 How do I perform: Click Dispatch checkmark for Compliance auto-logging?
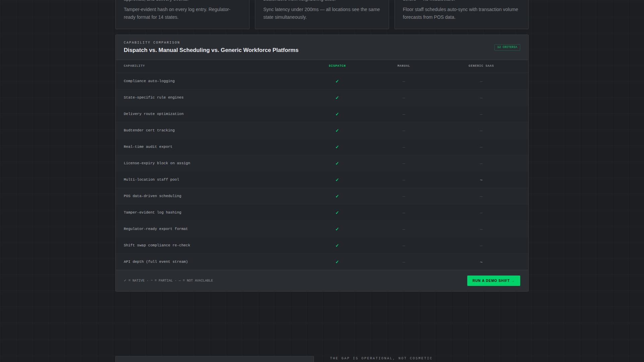337,81
